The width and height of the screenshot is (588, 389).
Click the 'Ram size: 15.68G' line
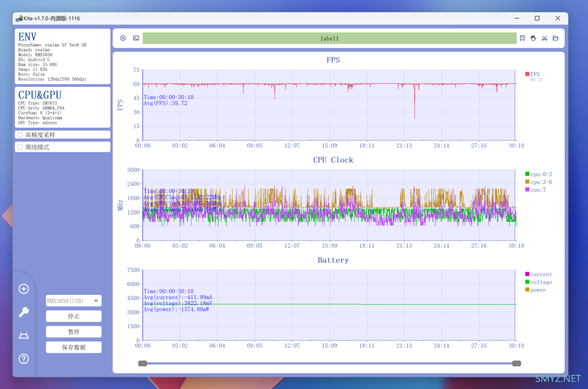point(38,64)
